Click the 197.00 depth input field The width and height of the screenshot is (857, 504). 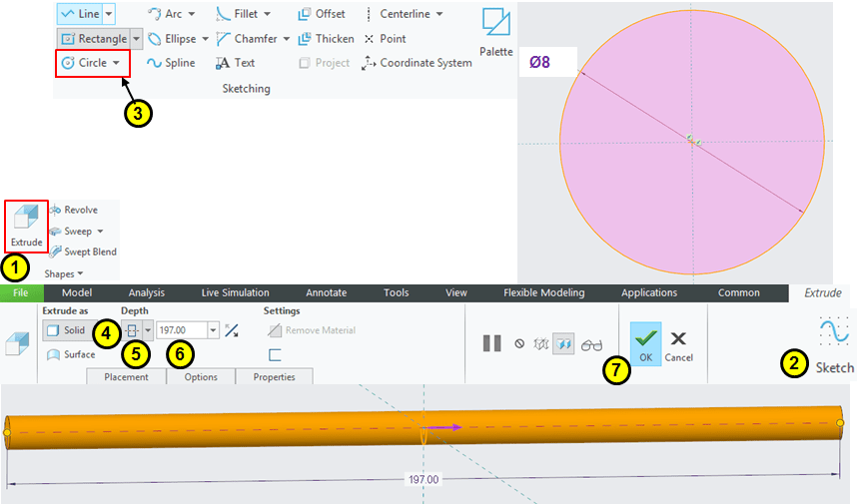(180, 330)
